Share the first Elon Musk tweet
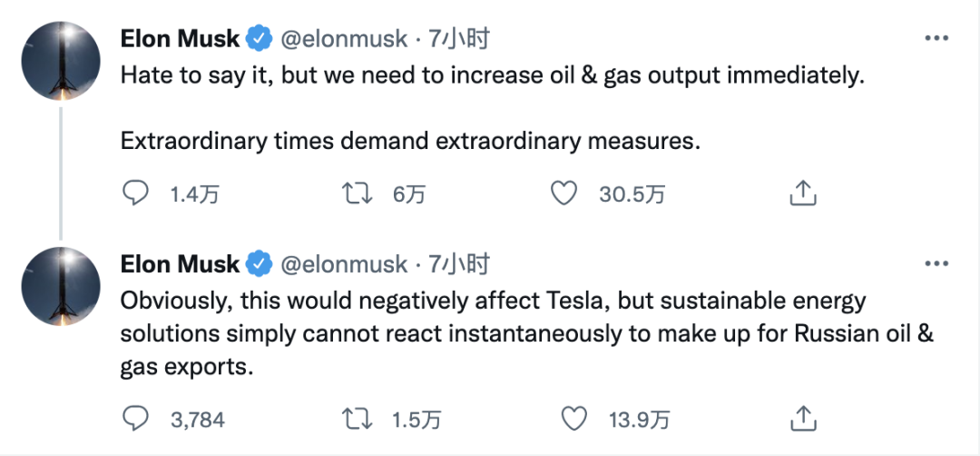Screen dimensions: 980x456 point(804,193)
